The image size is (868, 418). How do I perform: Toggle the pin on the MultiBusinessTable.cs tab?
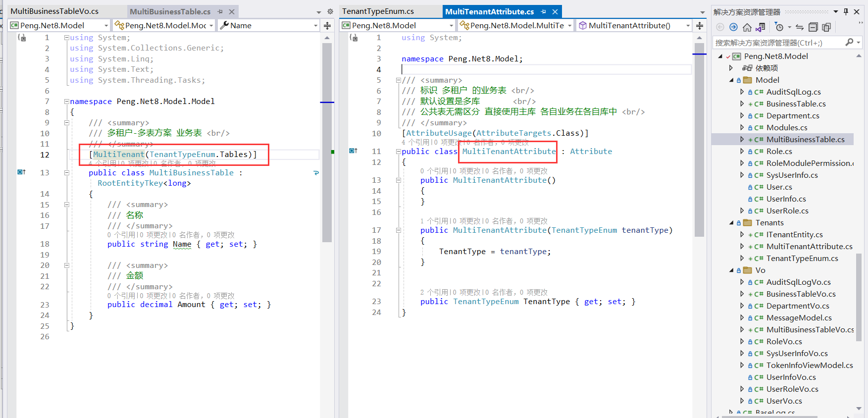point(220,11)
